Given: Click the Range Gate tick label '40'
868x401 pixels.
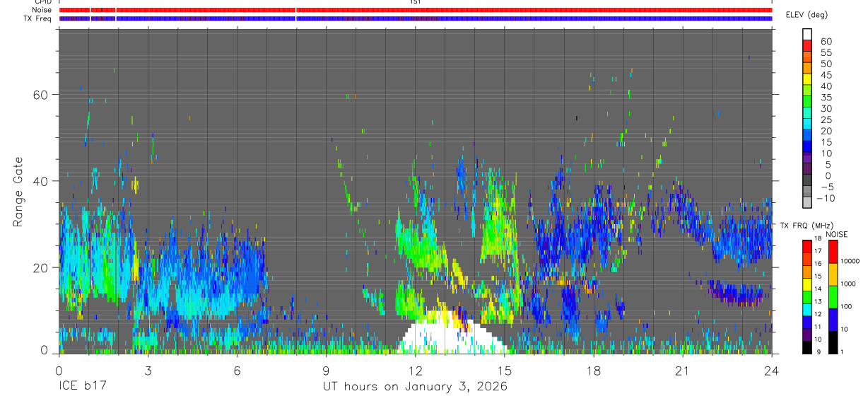Looking at the screenshot, I should click(40, 181).
